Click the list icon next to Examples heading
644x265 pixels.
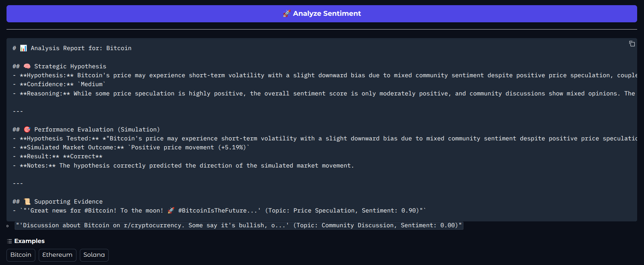[x=9, y=241]
